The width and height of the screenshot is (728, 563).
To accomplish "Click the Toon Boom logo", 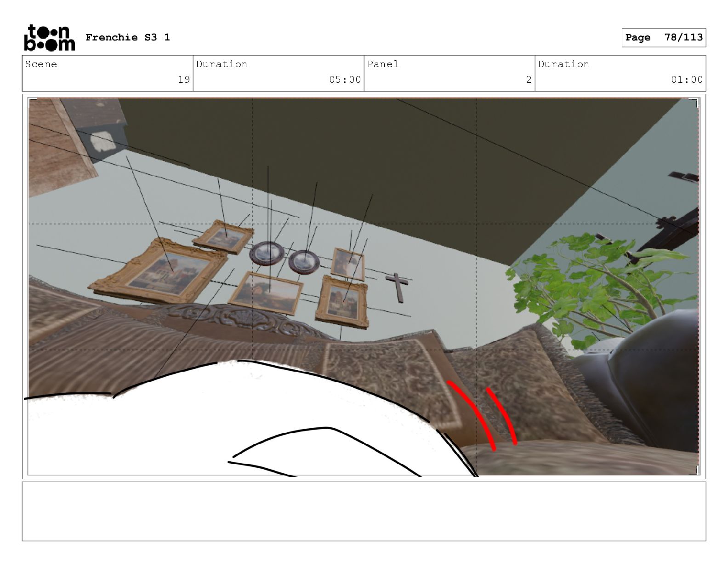I will 49,37.
